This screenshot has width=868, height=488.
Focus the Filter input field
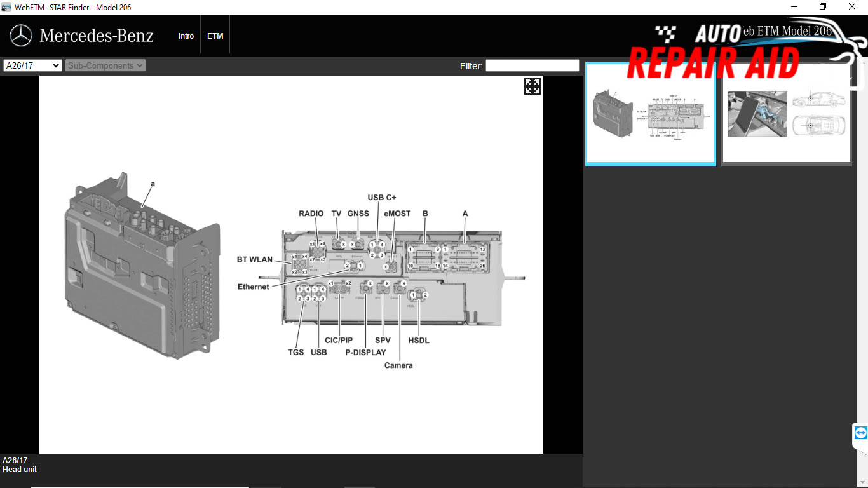tap(532, 65)
